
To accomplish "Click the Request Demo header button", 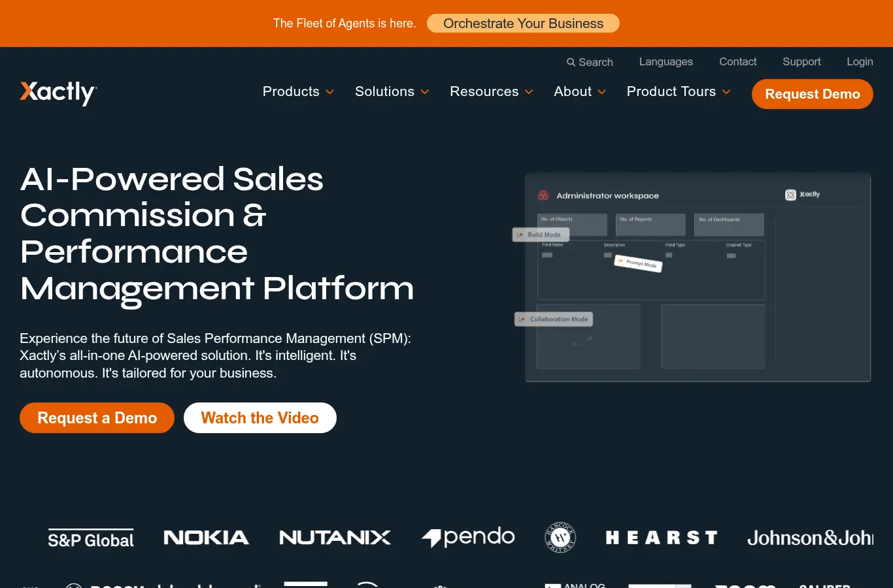I will [813, 94].
